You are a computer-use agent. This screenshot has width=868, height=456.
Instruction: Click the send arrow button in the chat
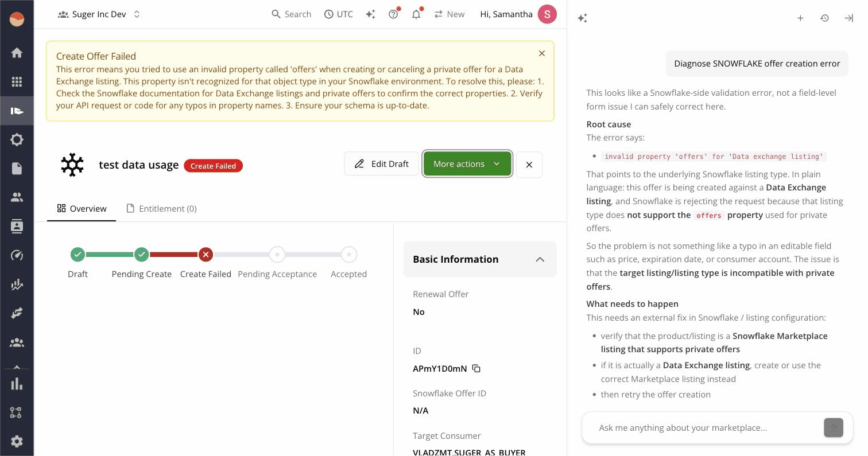pos(834,427)
